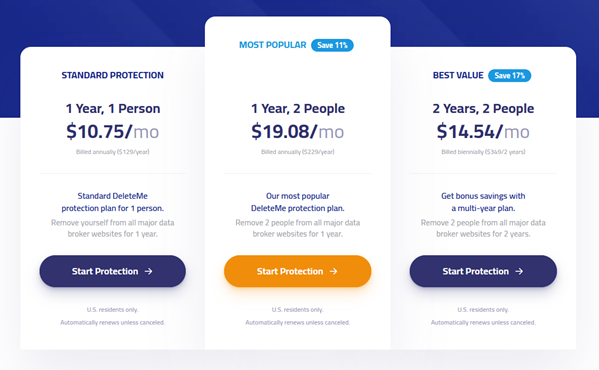Click 'Get bonus savings with a multi-year plan'
Image resolution: width=599 pixels, height=370 pixels.
pos(483,202)
